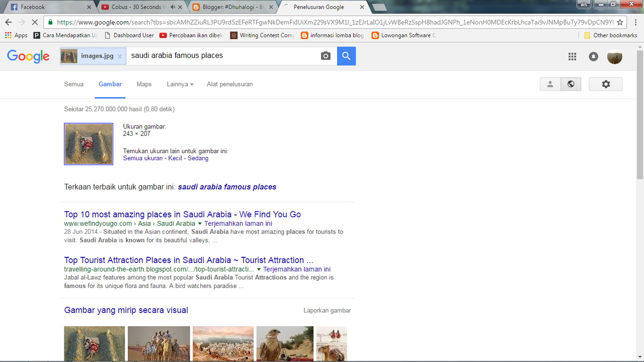Open similar image of resting camel
644x362 pixels.
pos(332,343)
